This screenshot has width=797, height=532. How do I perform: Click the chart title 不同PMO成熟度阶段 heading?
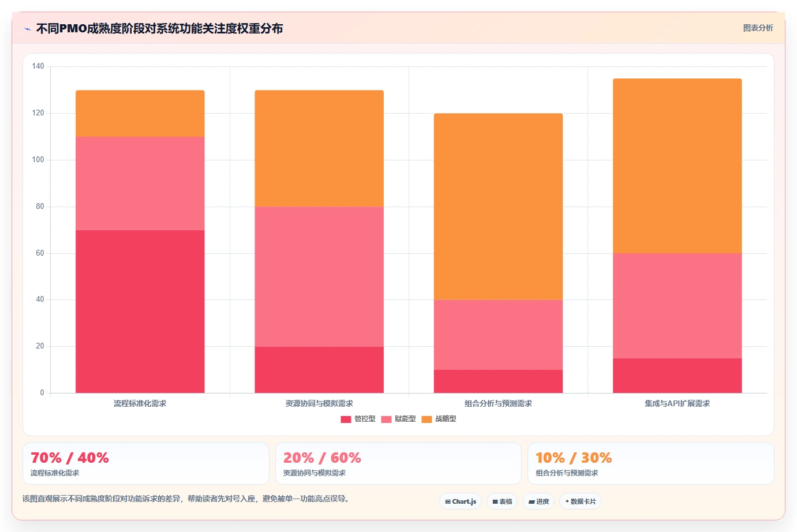[x=159, y=28]
